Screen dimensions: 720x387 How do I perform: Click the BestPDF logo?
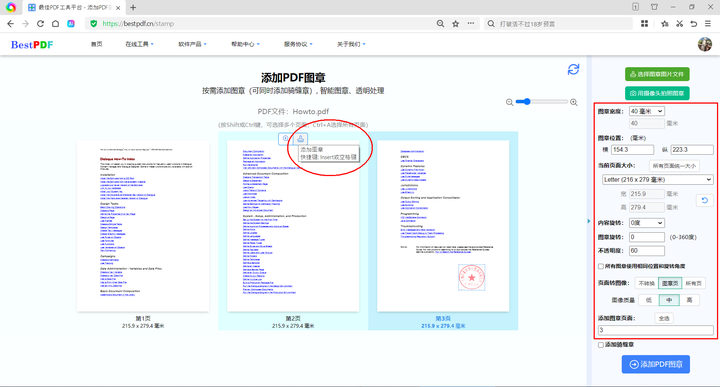click(32, 45)
